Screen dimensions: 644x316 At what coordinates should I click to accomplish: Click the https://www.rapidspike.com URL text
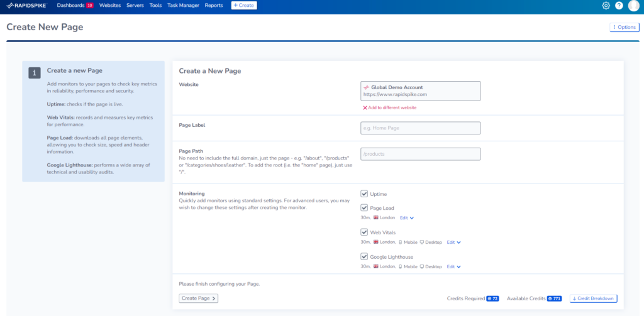point(395,94)
